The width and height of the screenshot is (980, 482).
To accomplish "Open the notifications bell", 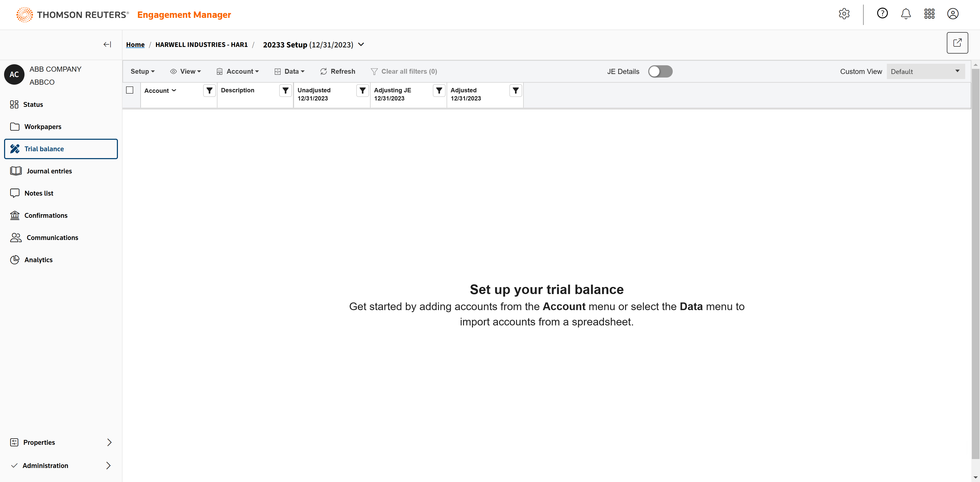I will pos(906,14).
